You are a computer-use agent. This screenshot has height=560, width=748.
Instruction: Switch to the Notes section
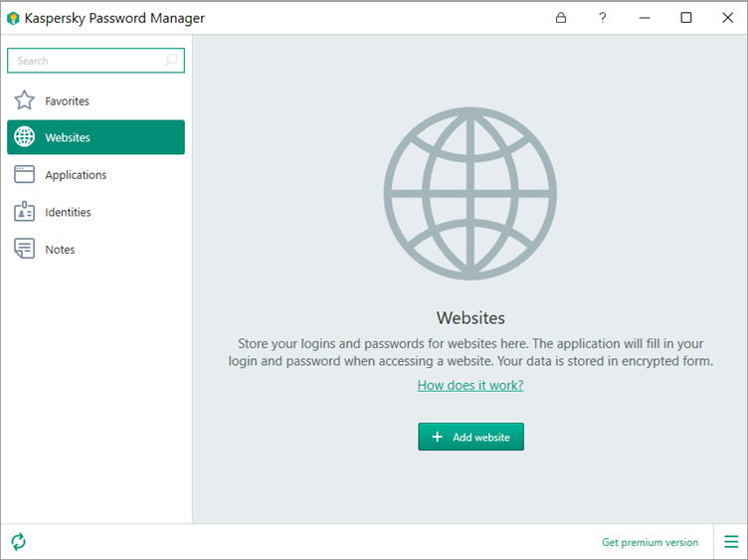[60, 250]
